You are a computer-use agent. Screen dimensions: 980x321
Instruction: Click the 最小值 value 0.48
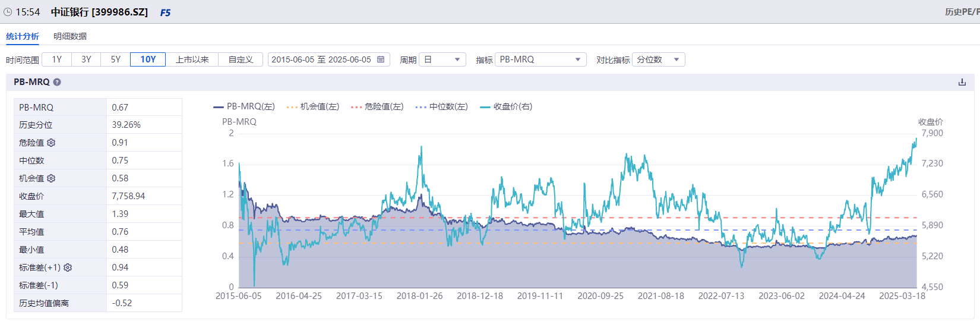(x=120, y=250)
